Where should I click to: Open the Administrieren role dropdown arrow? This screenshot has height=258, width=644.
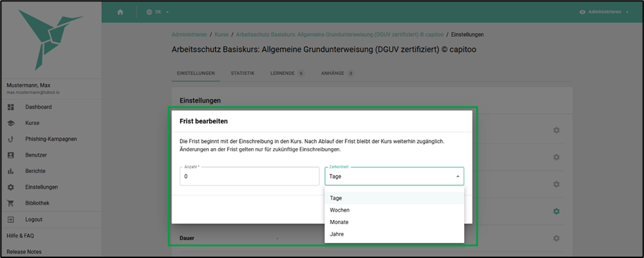coord(627,12)
